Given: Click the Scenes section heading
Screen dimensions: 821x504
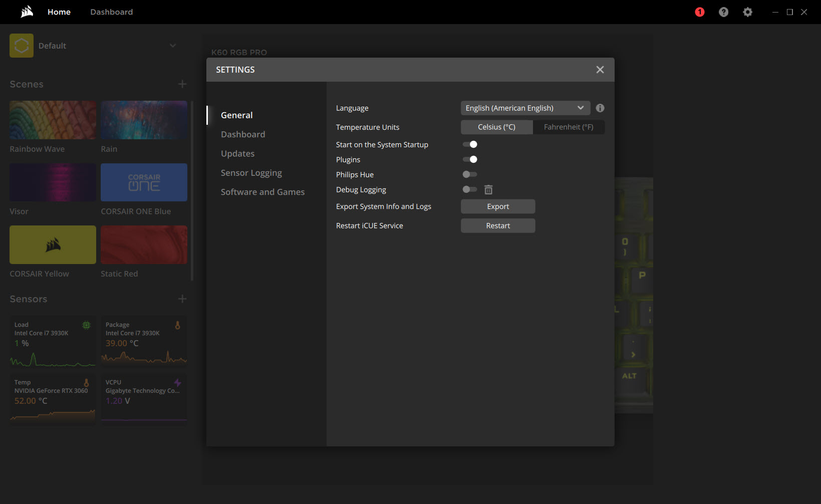Looking at the screenshot, I should [27, 84].
